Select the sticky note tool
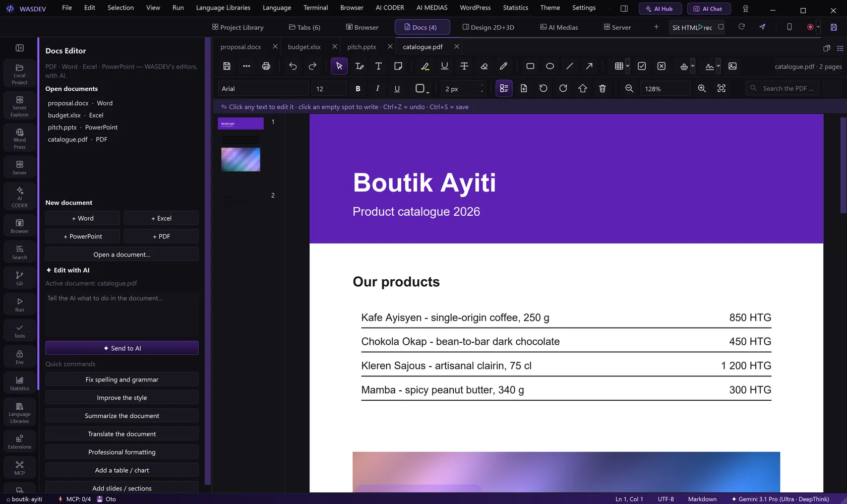The width and height of the screenshot is (847, 504). click(398, 66)
